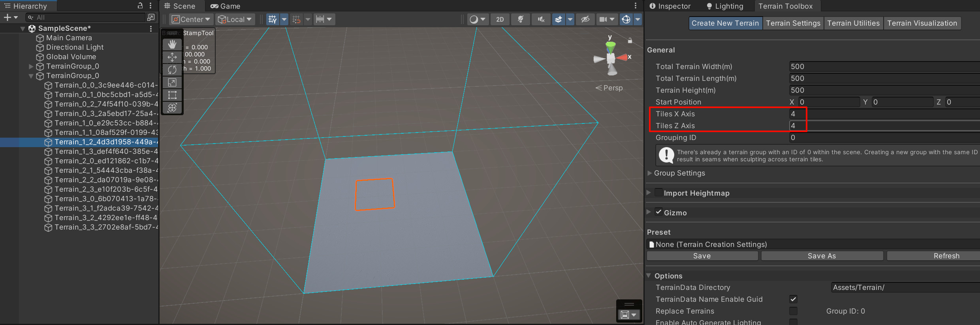Uncheck TerrainData Name Enable Guid
The width and height of the screenshot is (980, 325).
793,299
